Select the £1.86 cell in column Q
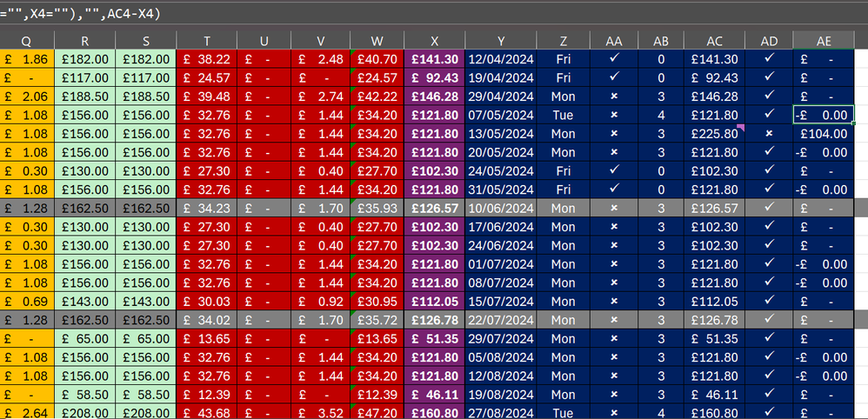 pyautogui.click(x=27, y=59)
